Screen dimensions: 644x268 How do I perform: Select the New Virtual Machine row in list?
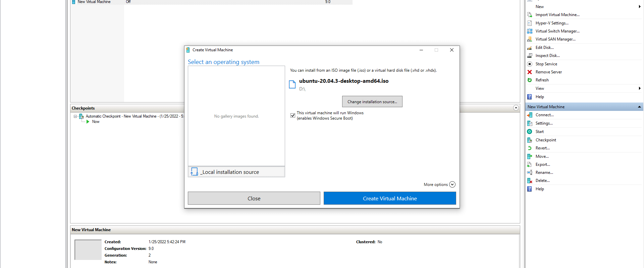click(211, 2)
